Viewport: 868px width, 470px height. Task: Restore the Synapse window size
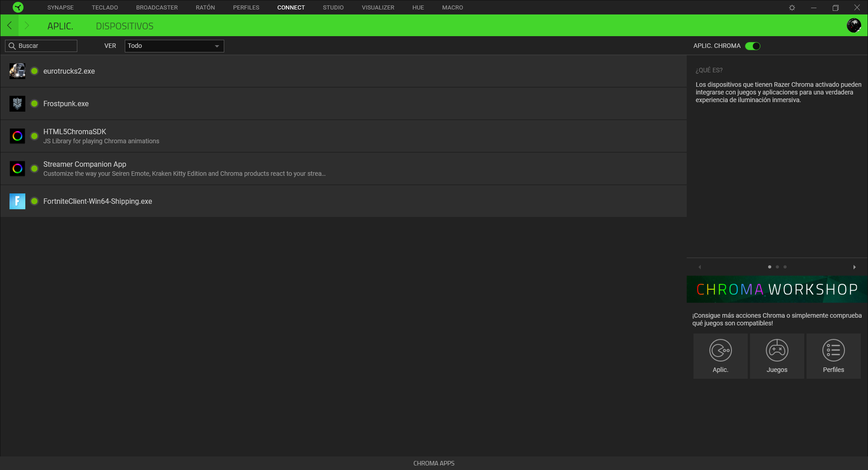(x=835, y=8)
